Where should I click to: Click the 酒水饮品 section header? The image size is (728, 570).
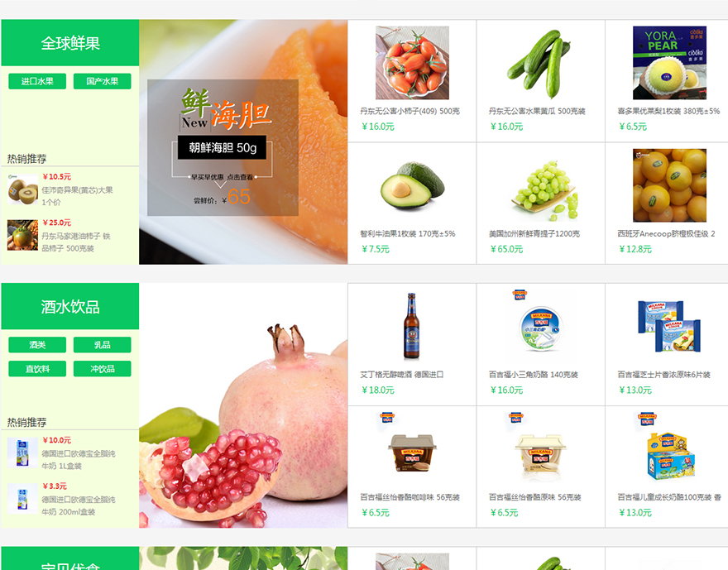[x=70, y=306]
